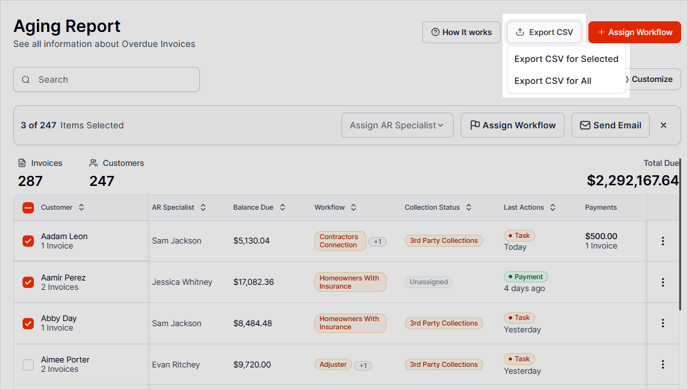The image size is (688, 390).
Task: Uncheck Aamir Perez row checkbox
Action: click(x=28, y=282)
